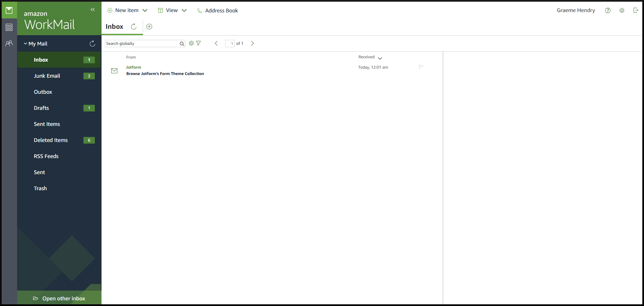
Task: Flag the Jotform message
Action: coord(421,67)
